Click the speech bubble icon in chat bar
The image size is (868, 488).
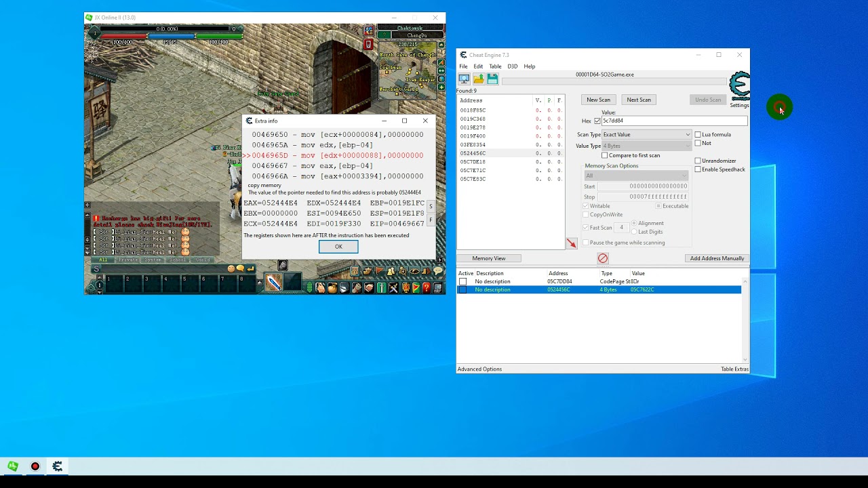(241, 268)
